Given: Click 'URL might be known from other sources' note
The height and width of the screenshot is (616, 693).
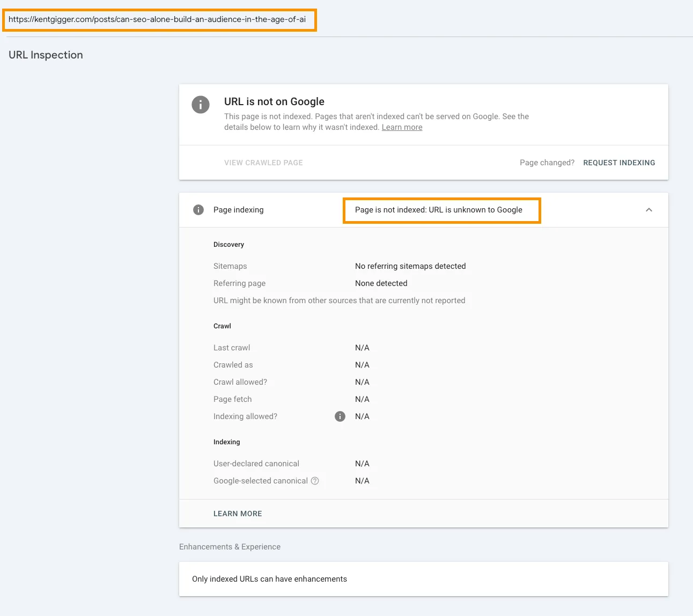Looking at the screenshot, I should point(339,300).
